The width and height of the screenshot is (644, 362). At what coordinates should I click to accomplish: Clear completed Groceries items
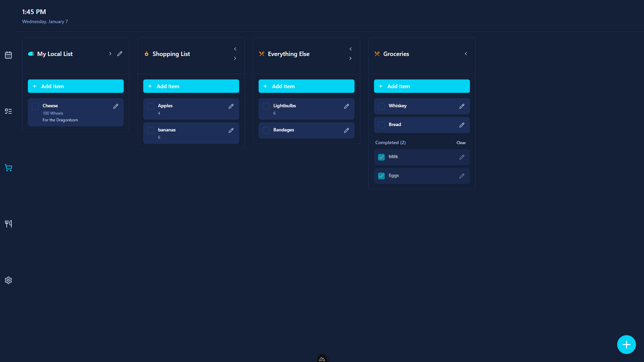pos(461,143)
